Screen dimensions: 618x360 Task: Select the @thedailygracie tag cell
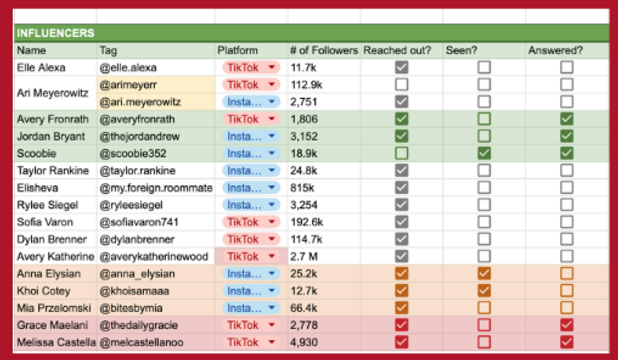click(156, 325)
